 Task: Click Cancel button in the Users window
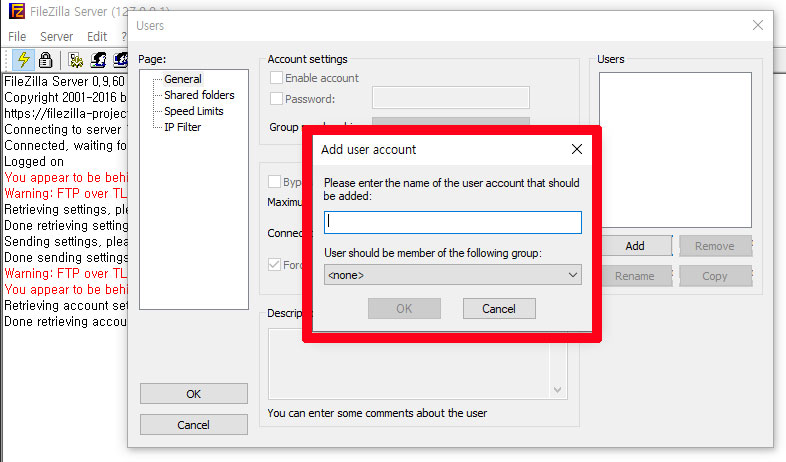pyautogui.click(x=193, y=425)
